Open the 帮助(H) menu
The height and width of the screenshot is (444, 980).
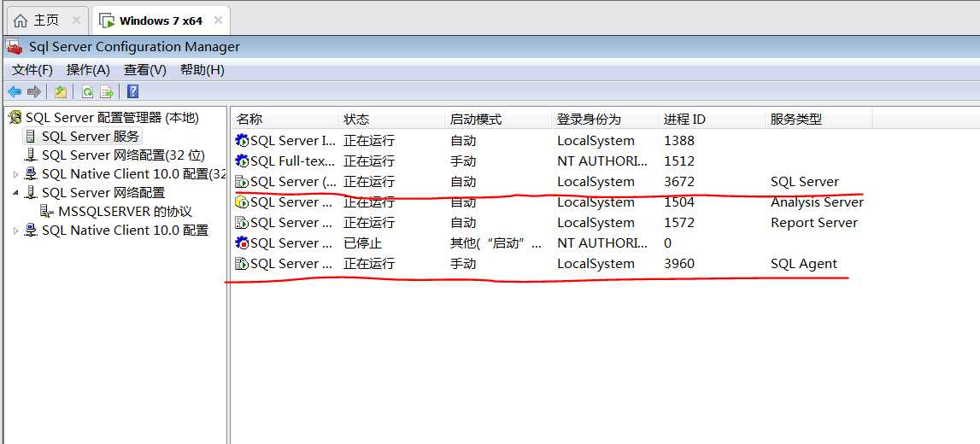coord(202,70)
